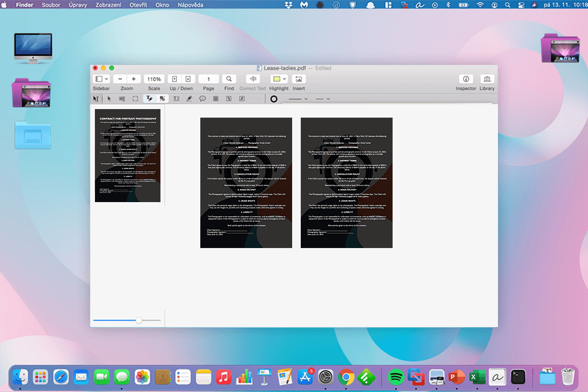This screenshot has width=588, height=392.
Task: Click the Bluetooth menu bar icon
Action: click(x=448, y=5)
